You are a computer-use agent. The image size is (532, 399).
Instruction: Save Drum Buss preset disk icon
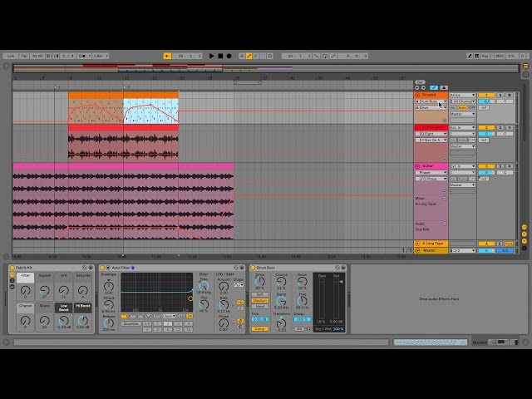tap(343, 268)
